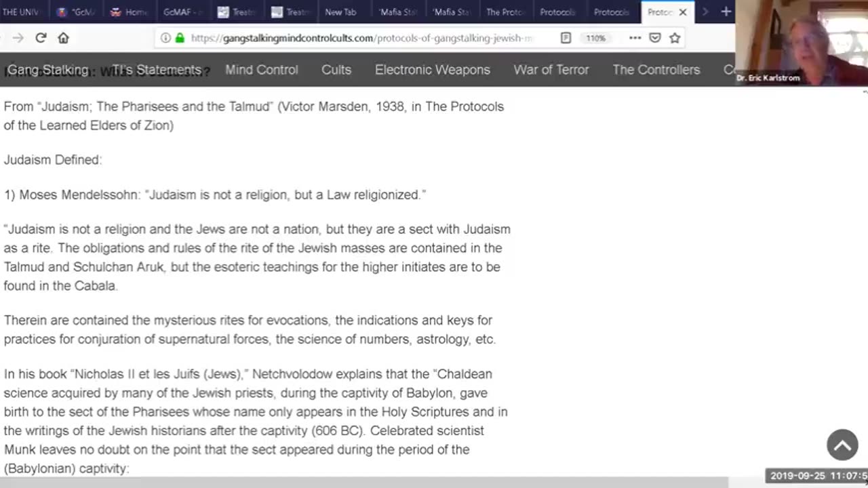Toggle reader view in address bar

566,38
